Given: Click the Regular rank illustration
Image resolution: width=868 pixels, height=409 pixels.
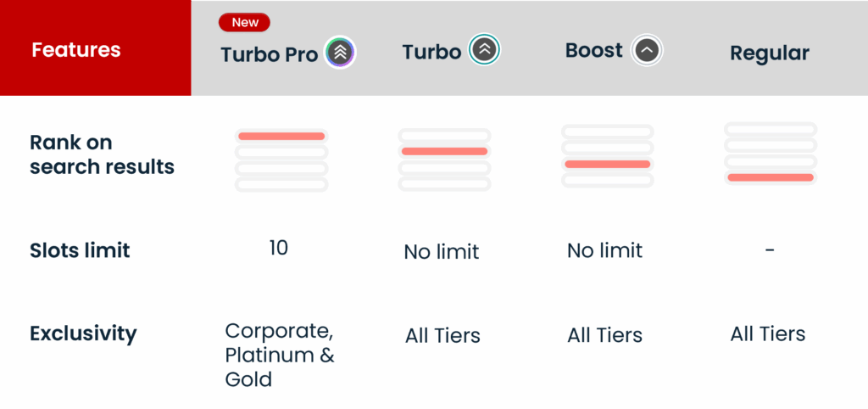Looking at the screenshot, I should tap(770, 153).
